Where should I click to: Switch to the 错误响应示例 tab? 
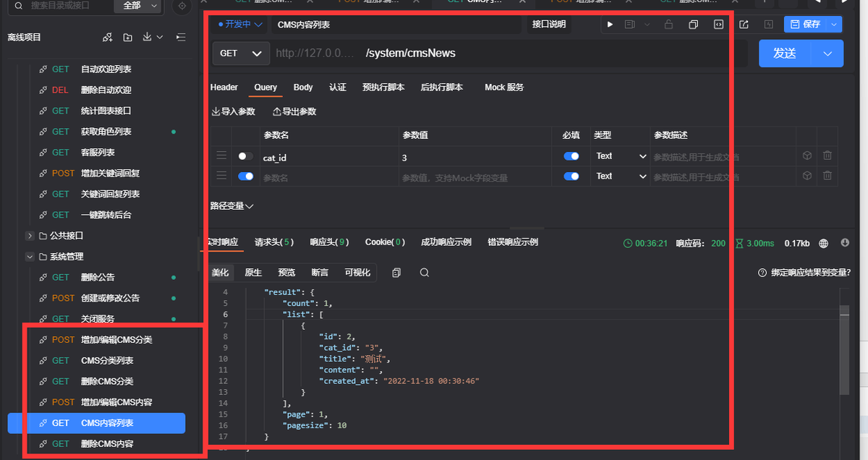(513, 242)
